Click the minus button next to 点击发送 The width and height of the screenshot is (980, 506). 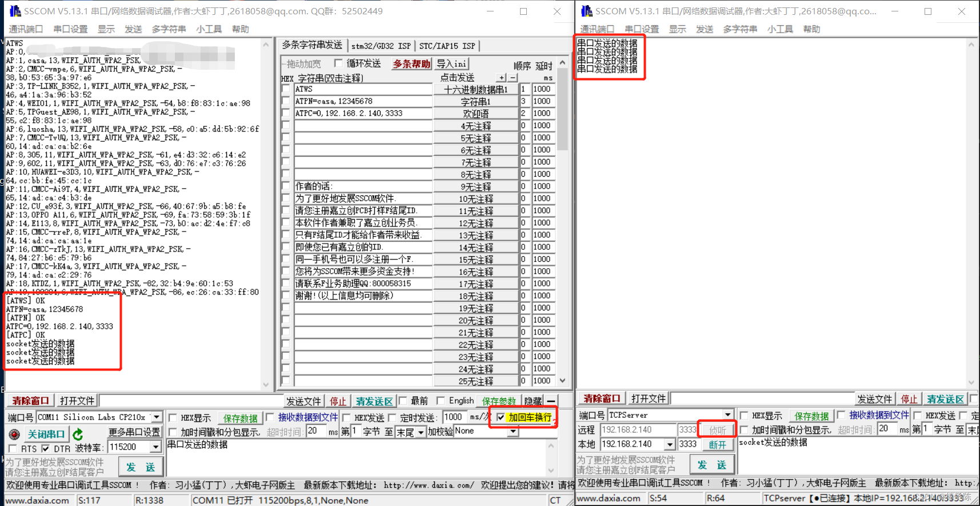pos(513,78)
